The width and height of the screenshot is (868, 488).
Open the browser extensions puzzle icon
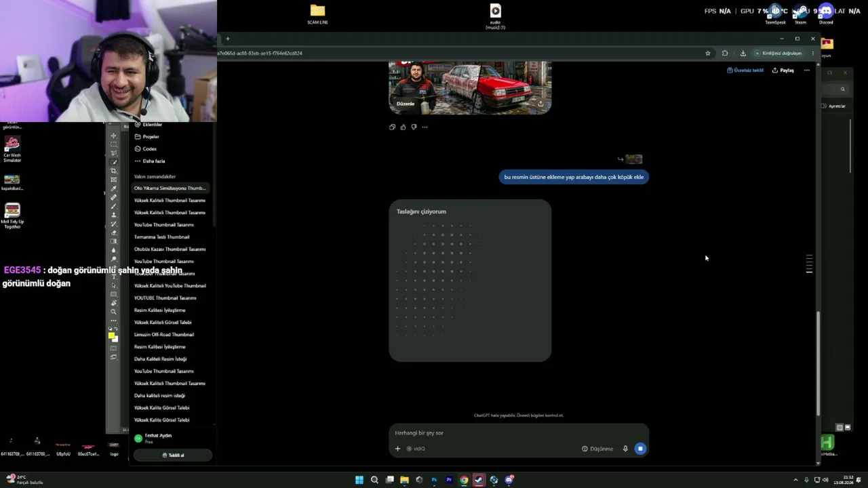pos(725,53)
